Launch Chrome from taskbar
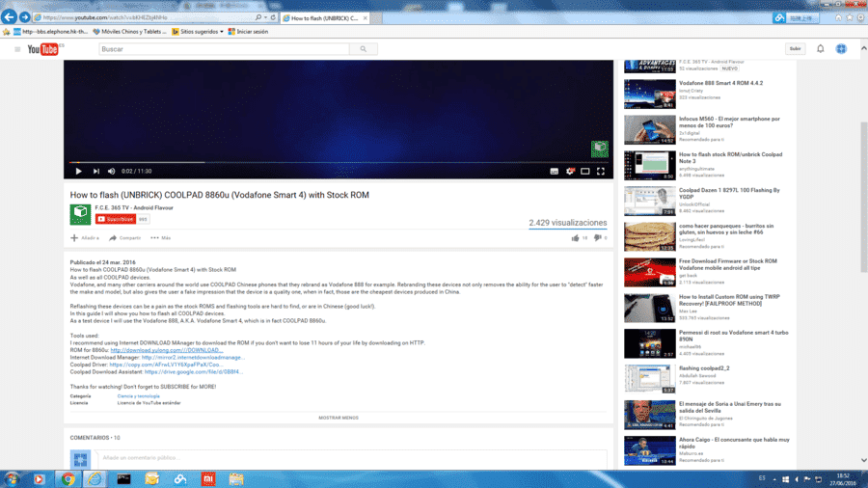 coord(68,479)
